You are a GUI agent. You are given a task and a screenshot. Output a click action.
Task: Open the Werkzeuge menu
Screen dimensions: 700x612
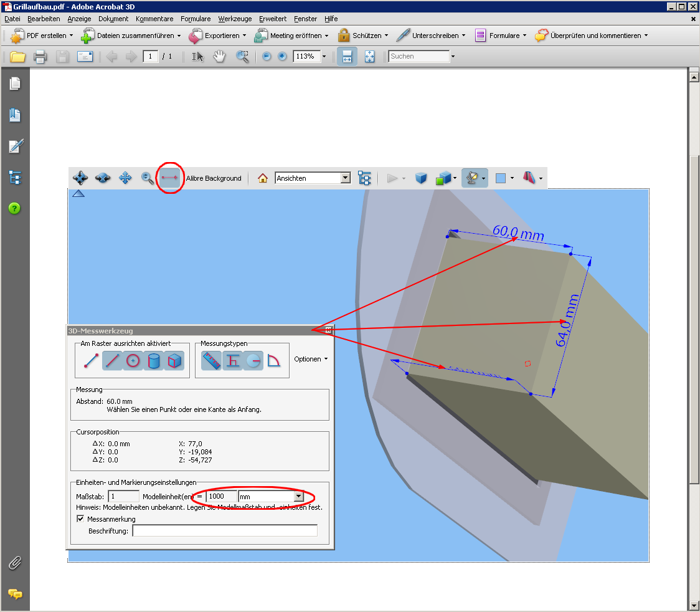[235, 19]
